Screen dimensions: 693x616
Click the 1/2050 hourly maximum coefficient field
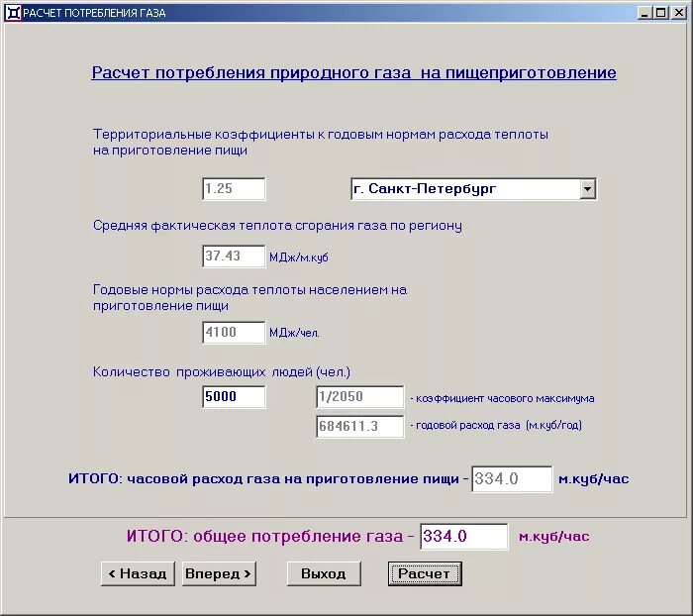click(x=359, y=397)
